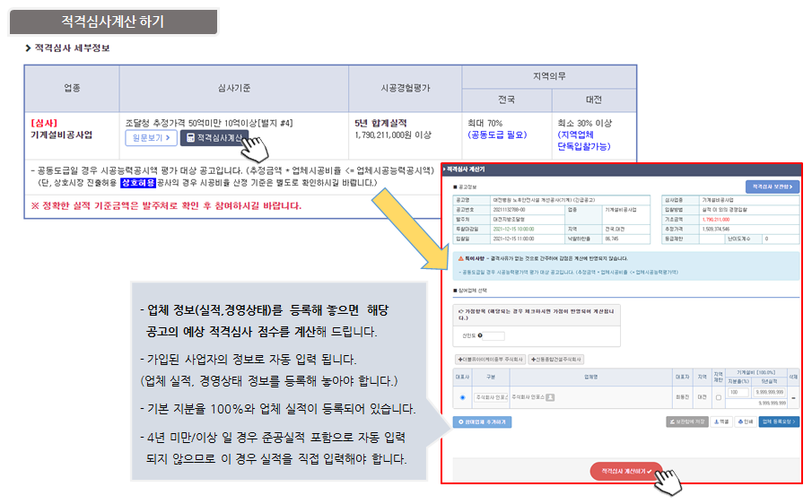Click 5년 합계실적 text
Screen dimensions: 812x504
(x=380, y=123)
